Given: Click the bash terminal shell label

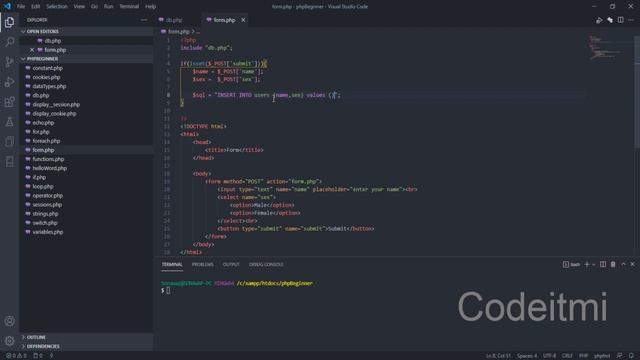Looking at the screenshot, I should click(571, 264).
